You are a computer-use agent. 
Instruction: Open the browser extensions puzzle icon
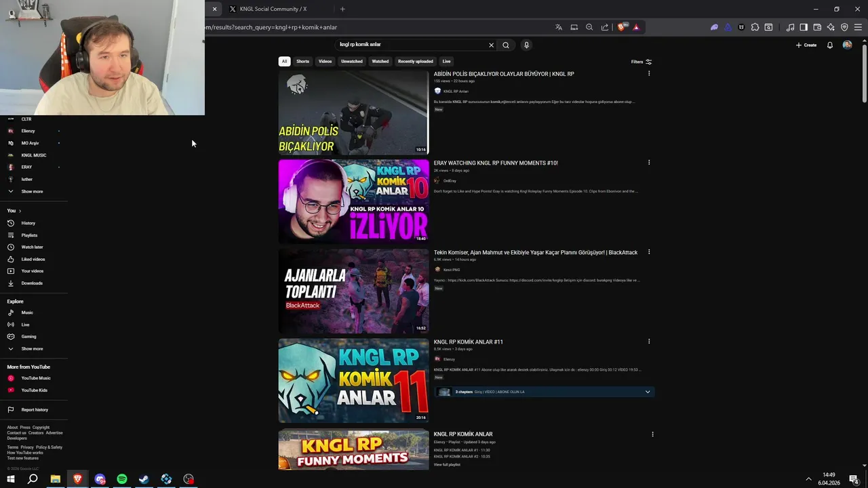click(755, 27)
